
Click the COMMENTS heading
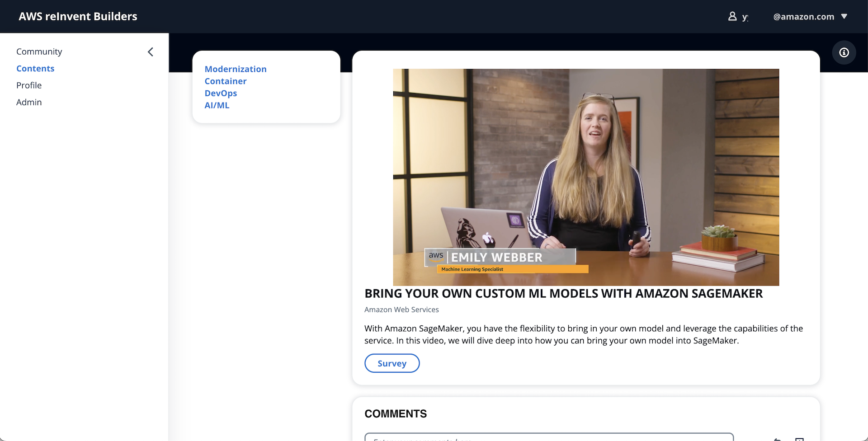(396, 414)
